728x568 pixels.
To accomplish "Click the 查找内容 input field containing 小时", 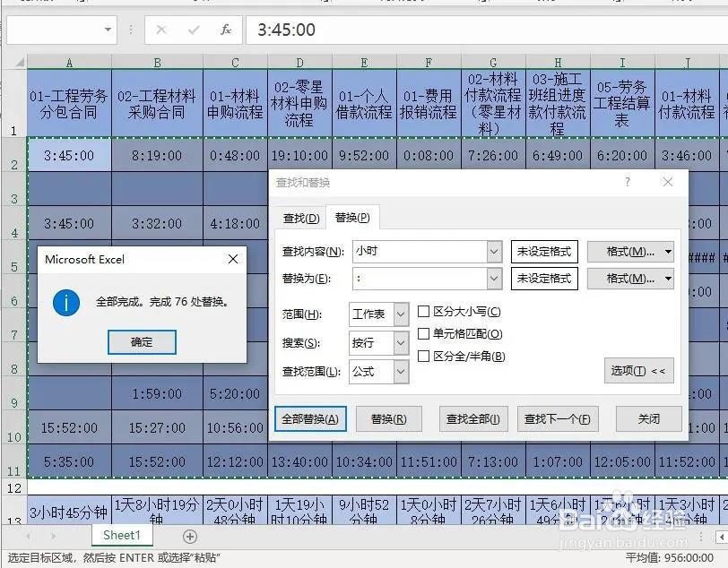I will point(420,252).
